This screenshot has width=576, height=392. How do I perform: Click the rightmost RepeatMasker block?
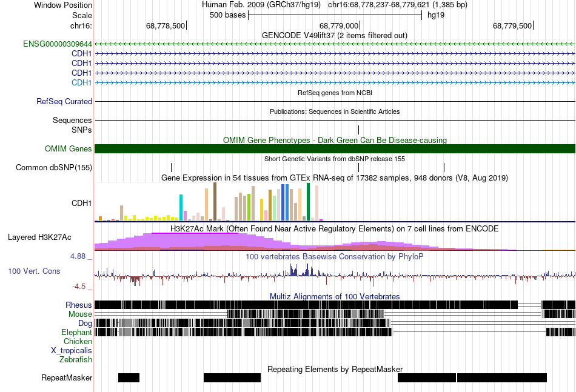click(x=502, y=377)
